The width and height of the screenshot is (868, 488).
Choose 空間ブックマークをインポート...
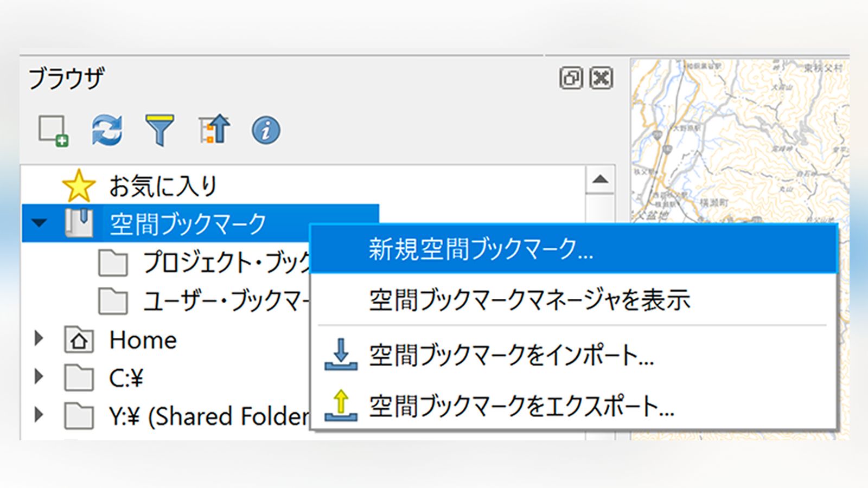[x=575, y=355]
